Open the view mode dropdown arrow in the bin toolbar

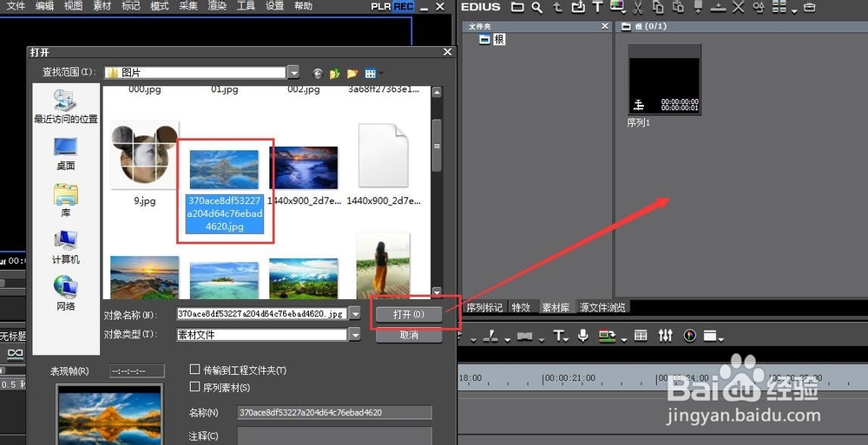[x=794, y=10]
